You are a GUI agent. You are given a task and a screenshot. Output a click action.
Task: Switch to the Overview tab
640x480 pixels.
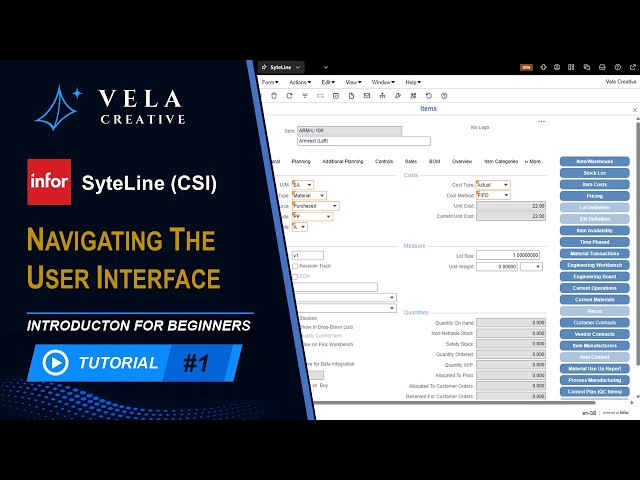[462, 162]
